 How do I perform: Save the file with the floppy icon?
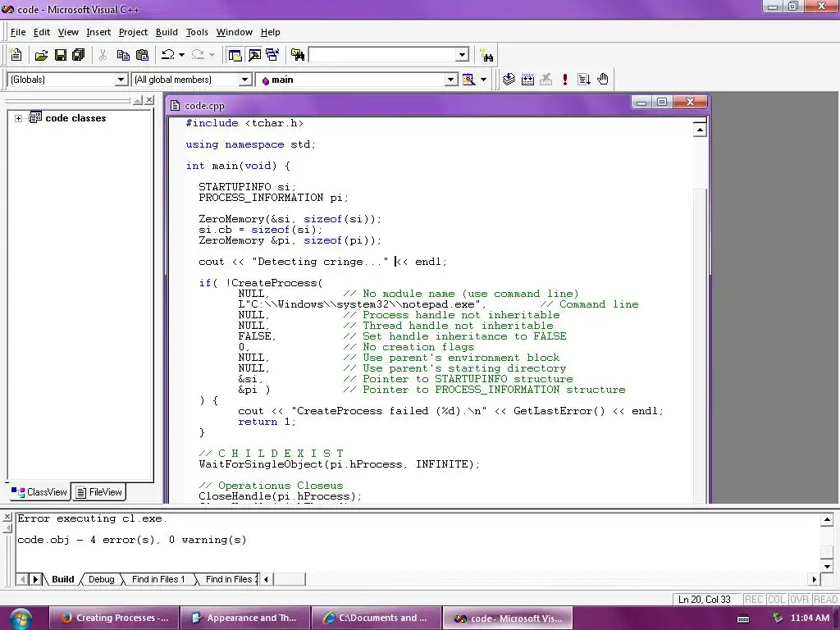(61, 55)
